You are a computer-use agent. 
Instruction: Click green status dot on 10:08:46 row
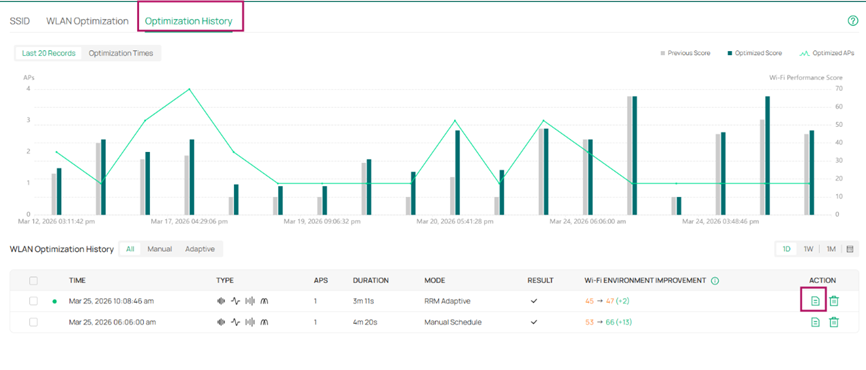point(54,302)
